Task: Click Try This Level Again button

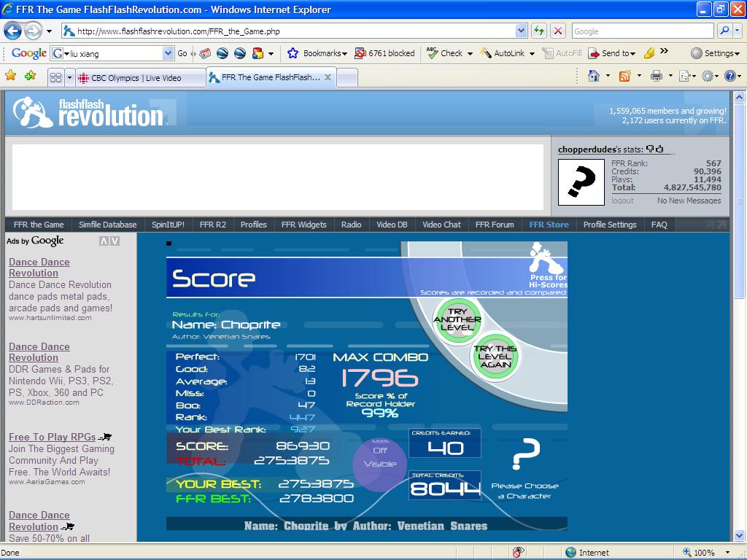Action: pos(495,357)
